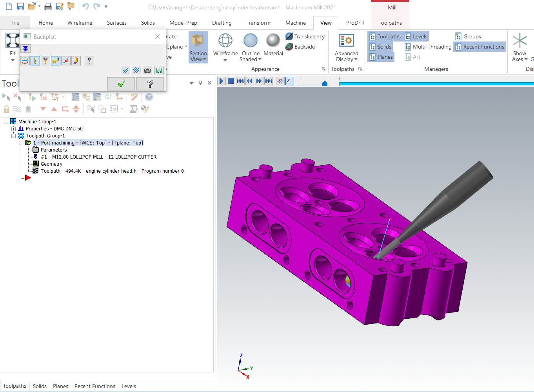
Task: Click the Show Axes button
Action: [520, 48]
